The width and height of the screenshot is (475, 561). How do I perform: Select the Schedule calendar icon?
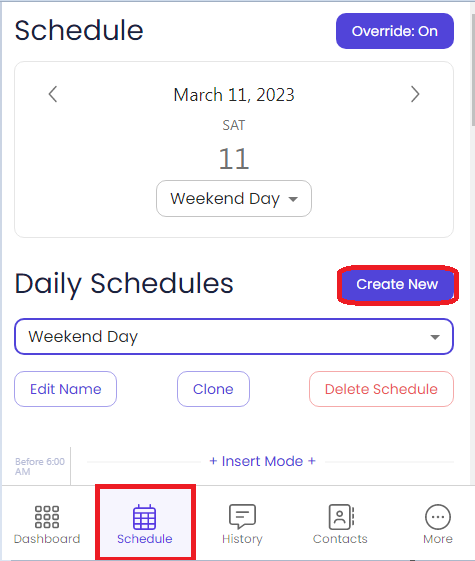click(x=145, y=517)
